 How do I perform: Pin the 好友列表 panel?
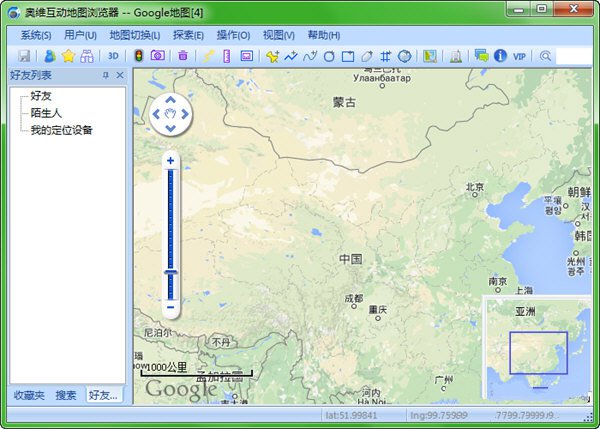pyautogui.click(x=106, y=75)
